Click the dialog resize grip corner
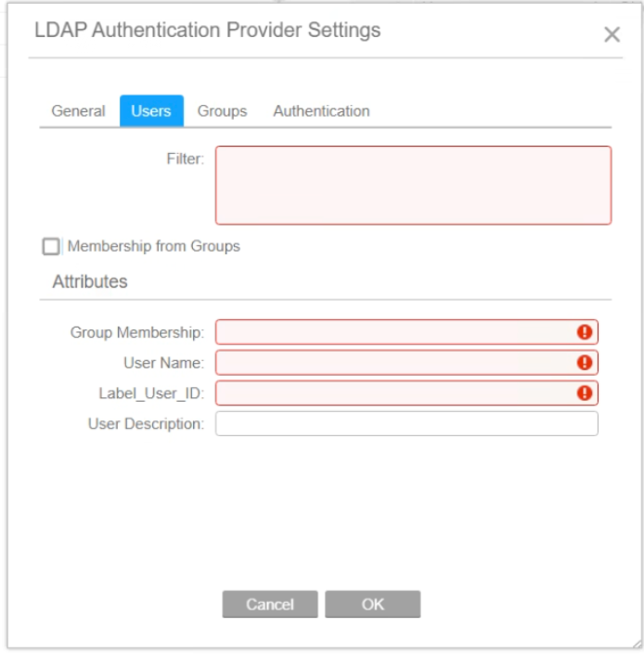 click(637, 644)
